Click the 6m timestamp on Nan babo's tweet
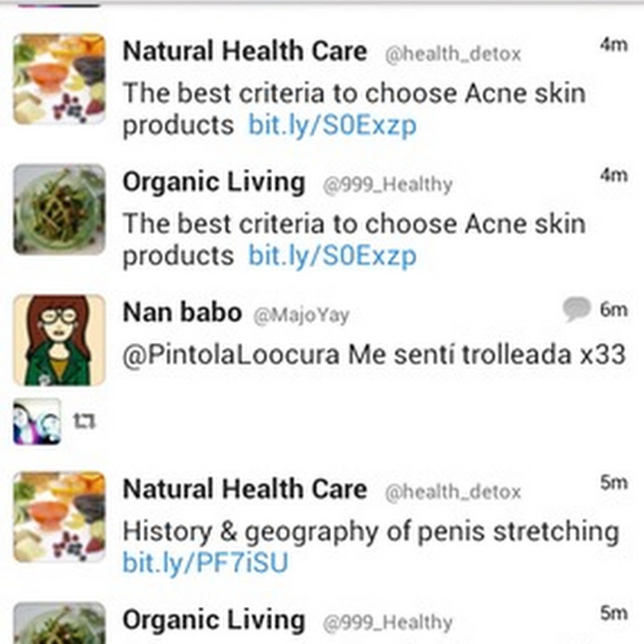Viewport: 644px width, 644px height. (x=613, y=309)
